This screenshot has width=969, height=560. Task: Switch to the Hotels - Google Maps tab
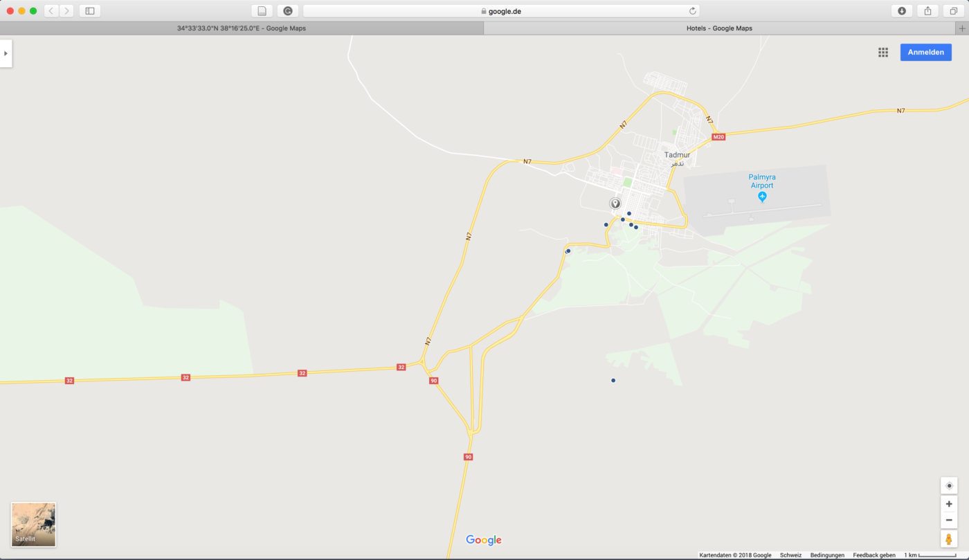[x=719, y=28]
